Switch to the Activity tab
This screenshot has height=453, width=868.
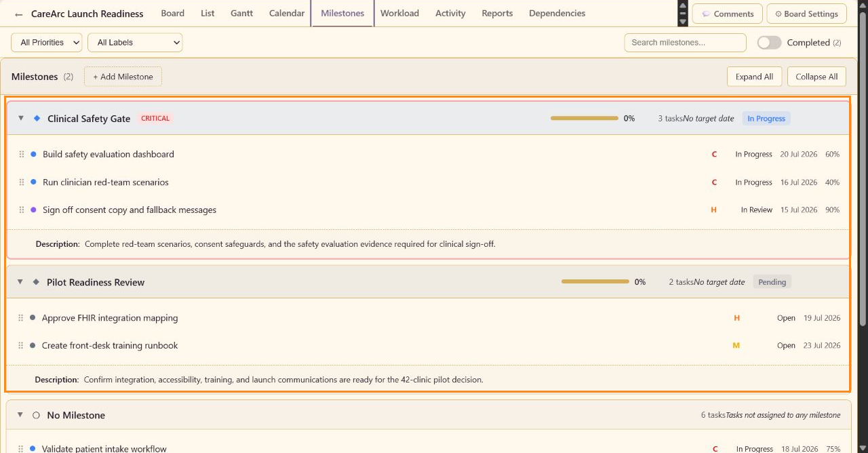tap(450, 14)
